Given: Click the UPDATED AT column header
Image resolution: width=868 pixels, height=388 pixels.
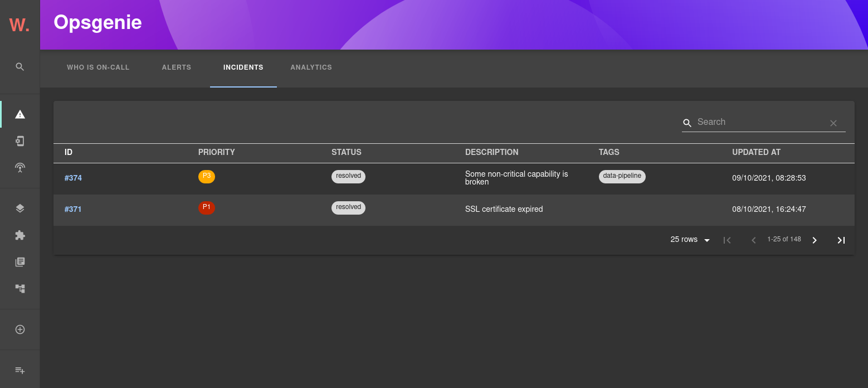Looking at the screenshot, I should pos(756,152).
